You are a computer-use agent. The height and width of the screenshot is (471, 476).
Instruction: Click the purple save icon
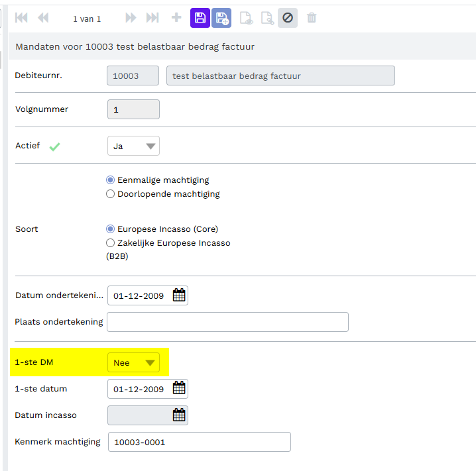click(x=200, y=18)
